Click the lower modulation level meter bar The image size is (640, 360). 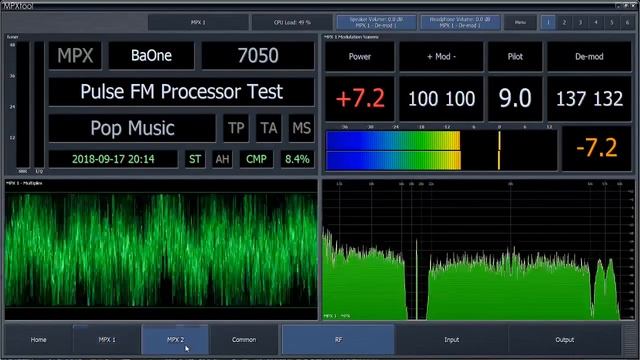441,160
